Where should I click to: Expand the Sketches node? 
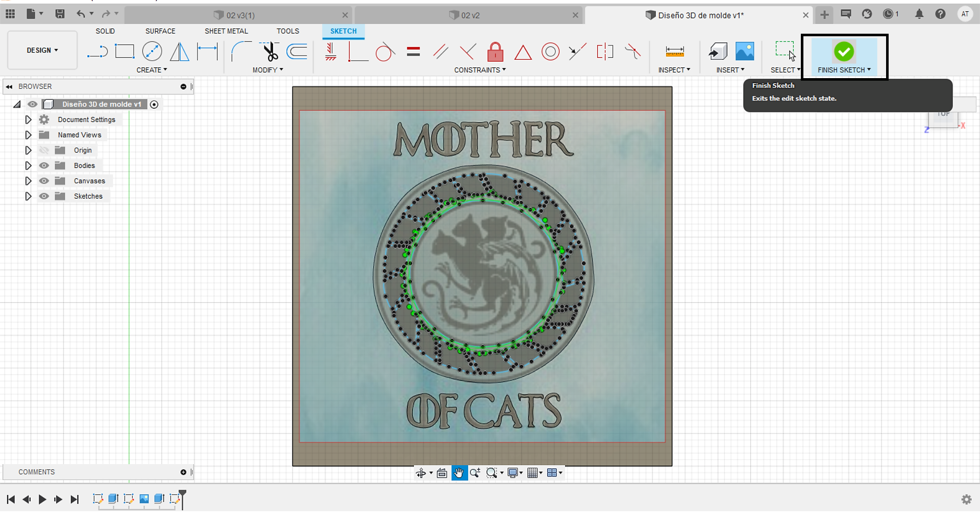click(x=28, y=196)
